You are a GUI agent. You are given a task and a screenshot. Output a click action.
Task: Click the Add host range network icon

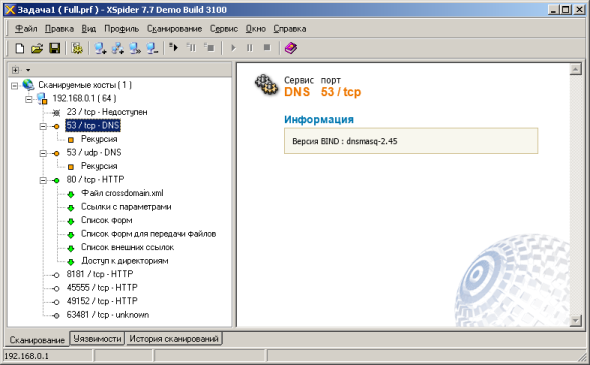118,48
